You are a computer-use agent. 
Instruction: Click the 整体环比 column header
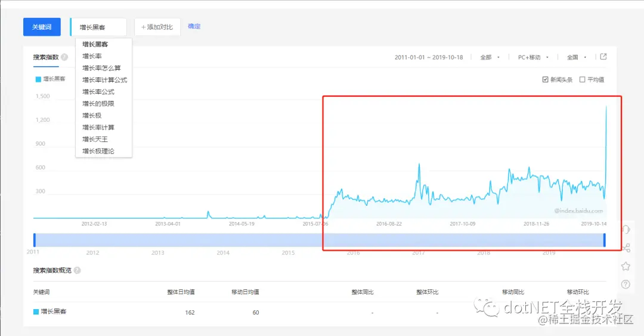(427, 292)
